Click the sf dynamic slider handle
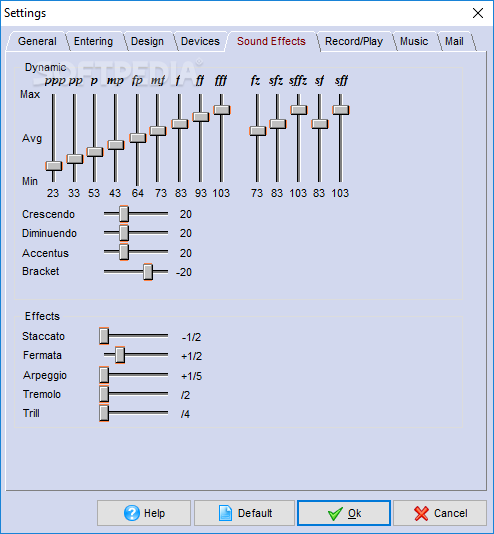494x534 pixels. tap(320, 124)
